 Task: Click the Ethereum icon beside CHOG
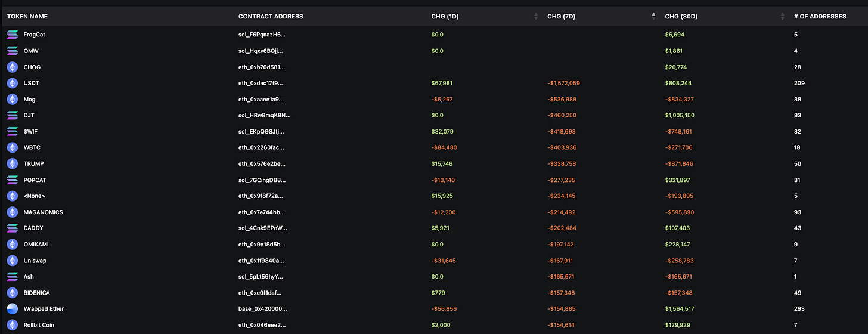[x=12, y=67]
